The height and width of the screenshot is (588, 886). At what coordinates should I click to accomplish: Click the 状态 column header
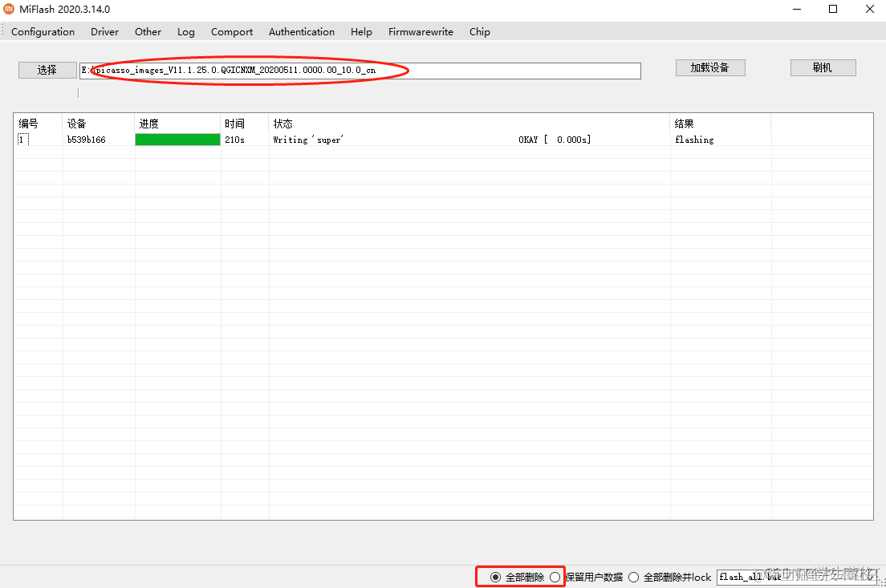pos(469,124)
